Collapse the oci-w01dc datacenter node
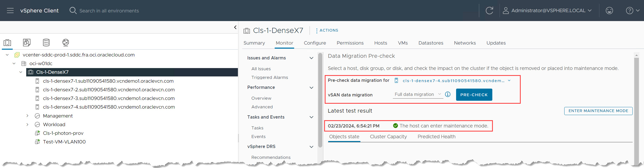 point(14,63)
